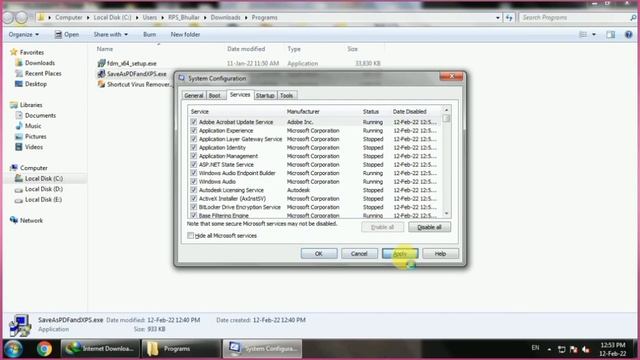Click System Configuration taskbar button

point(262,349)
